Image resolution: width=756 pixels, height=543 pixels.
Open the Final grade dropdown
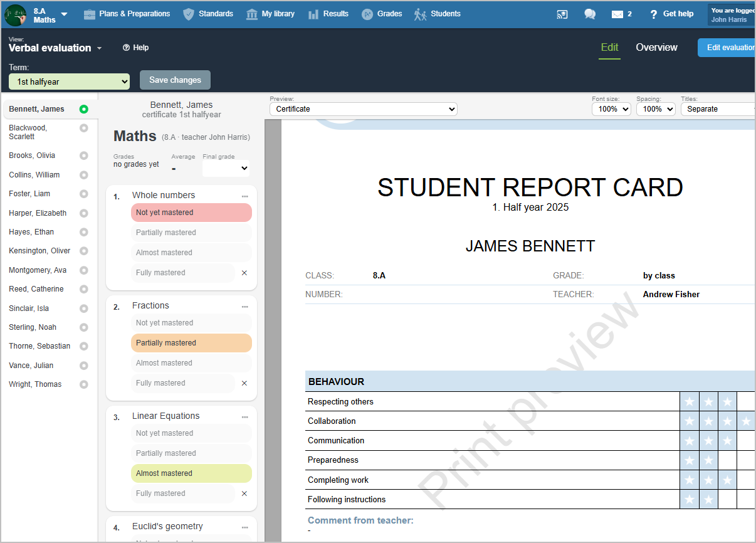coord(226,168)
